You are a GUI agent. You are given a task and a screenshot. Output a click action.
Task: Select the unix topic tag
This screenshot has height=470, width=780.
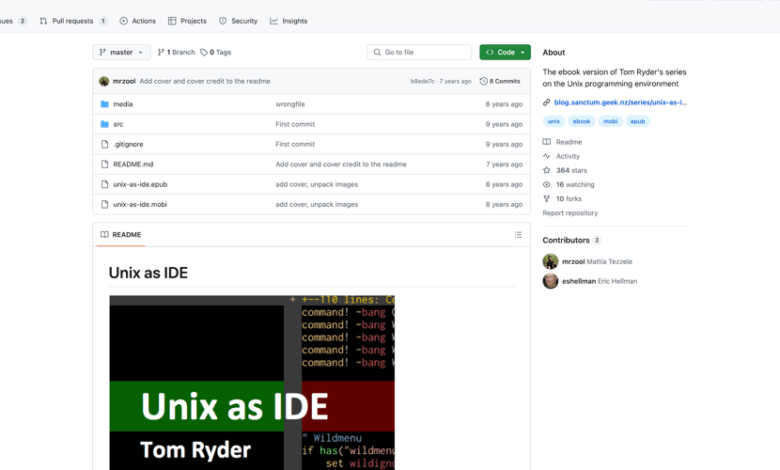(x=554, y=121)
